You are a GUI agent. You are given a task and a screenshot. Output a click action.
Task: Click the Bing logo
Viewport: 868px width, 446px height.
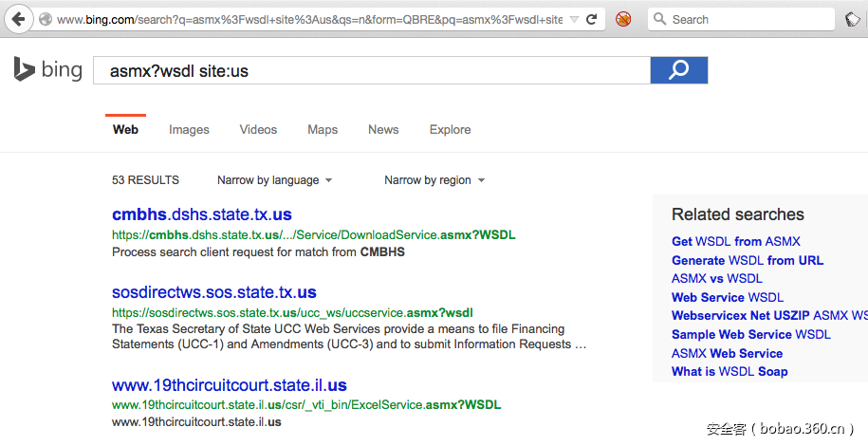48,70
